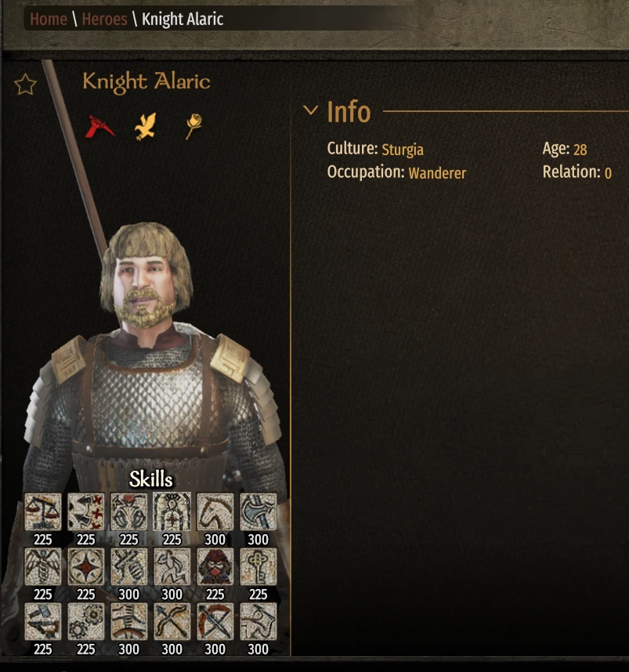Image resolution: width=629 pixels, height=672 pixels.
Task: Click the compass star Scouting skill icon
Action: (85, 566)
